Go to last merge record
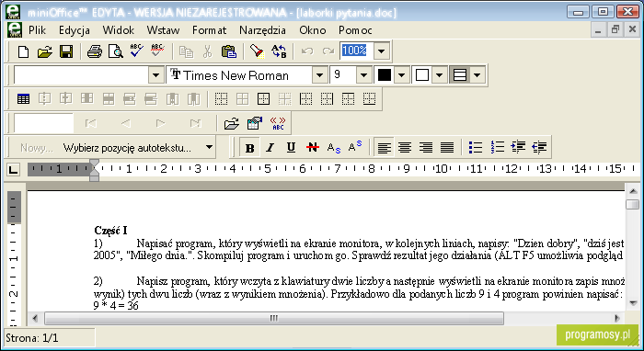Viewport: 644px width, 351px height. click(x=195, y=123)
